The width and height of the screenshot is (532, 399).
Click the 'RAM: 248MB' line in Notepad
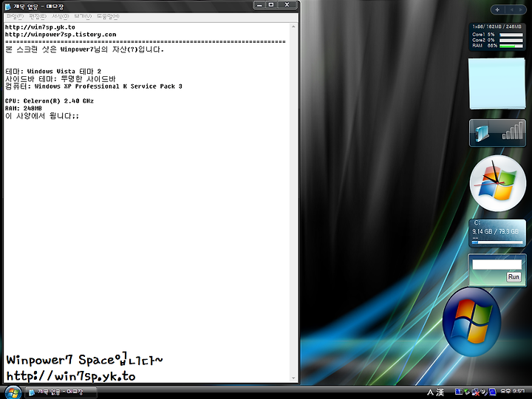click(x=24, y=108)
